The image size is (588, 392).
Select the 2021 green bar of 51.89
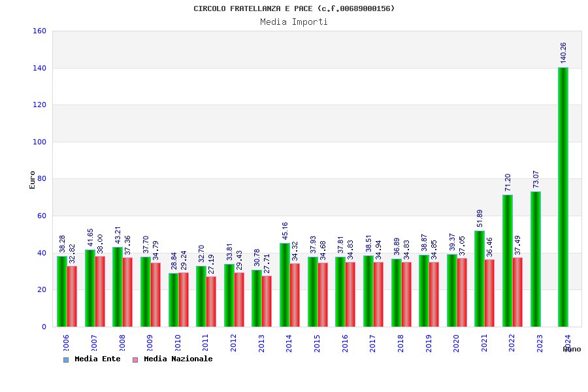pyautogui.click(x=480, y=279)
